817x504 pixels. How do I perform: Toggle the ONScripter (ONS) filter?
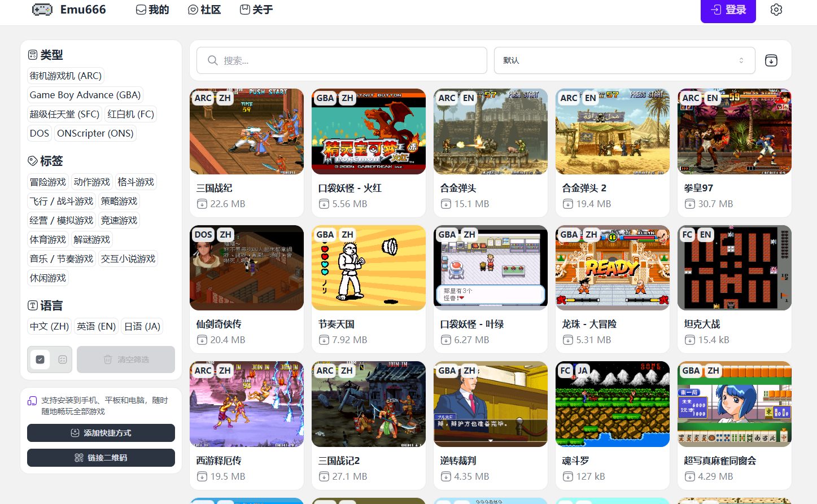coord(95,133)
